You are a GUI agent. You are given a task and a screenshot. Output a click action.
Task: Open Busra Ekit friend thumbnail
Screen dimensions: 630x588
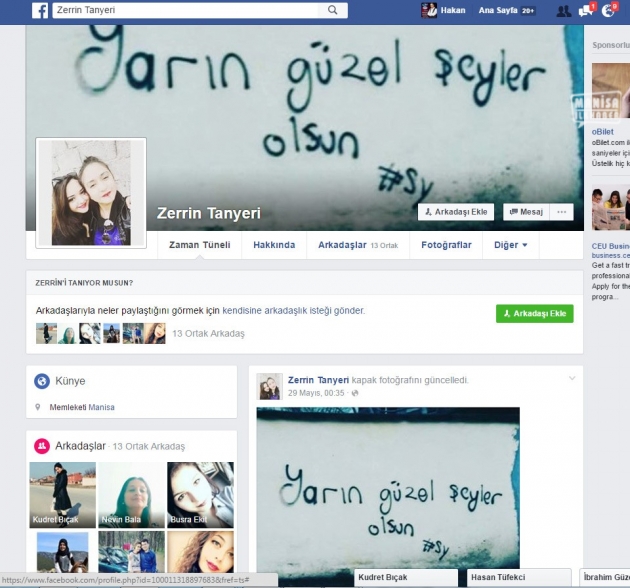click(200, 495)
